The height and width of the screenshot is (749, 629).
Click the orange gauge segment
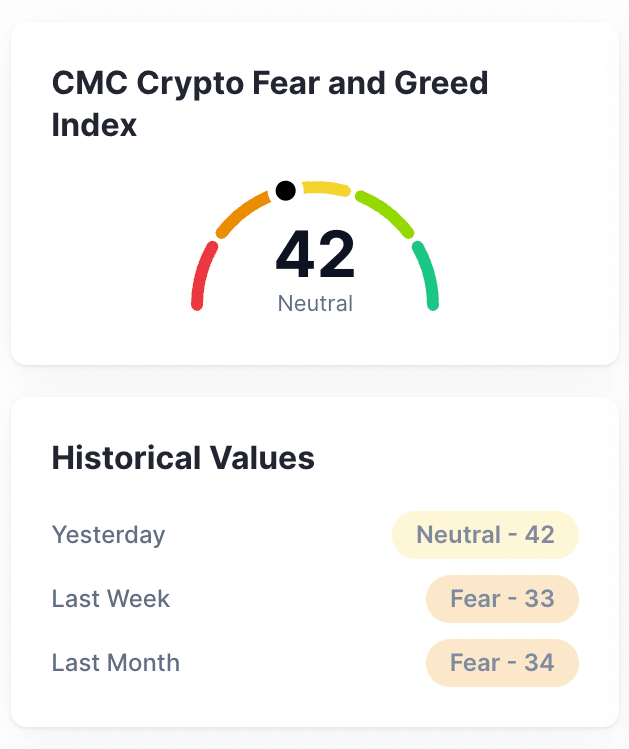pyautogui.click(x=244, y=213)
